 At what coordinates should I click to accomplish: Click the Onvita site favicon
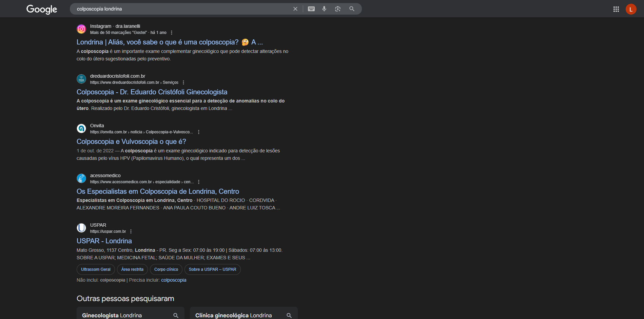coord(81,129)
